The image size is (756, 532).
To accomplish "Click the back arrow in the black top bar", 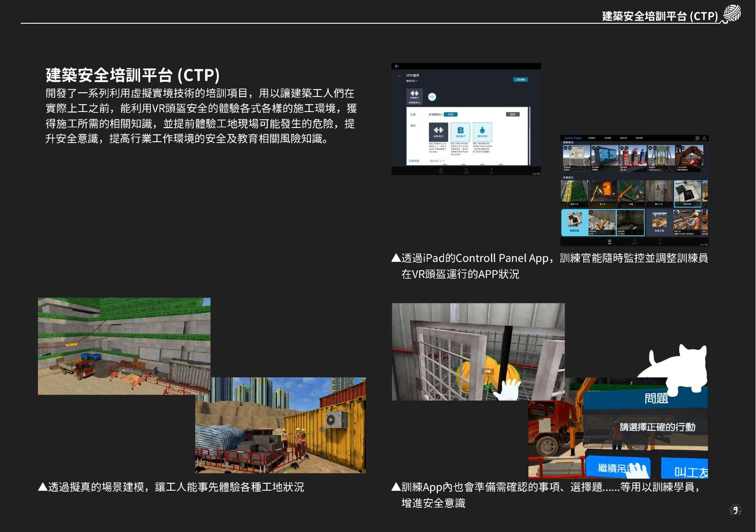I will [397, 66].
